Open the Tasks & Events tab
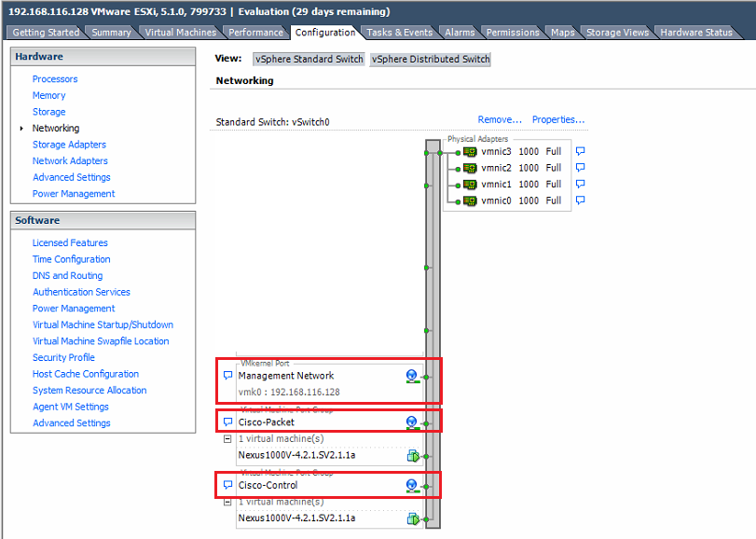 point(399,33)
